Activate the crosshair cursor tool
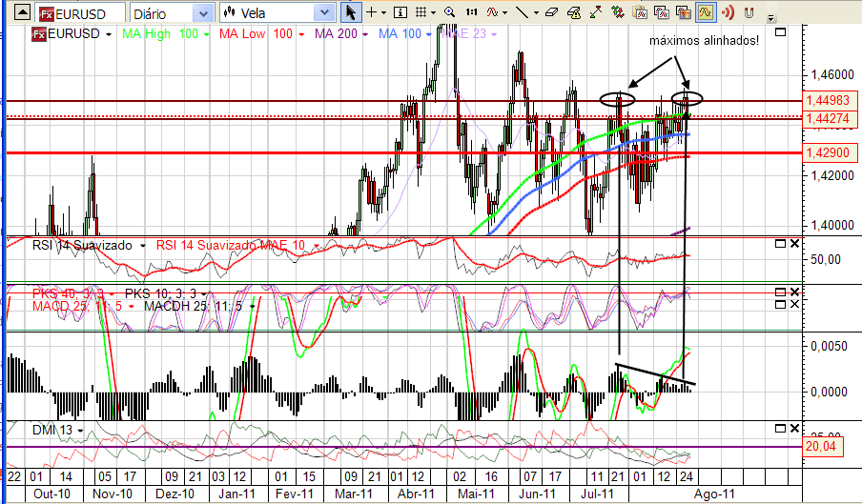 [x=372, y=12]
